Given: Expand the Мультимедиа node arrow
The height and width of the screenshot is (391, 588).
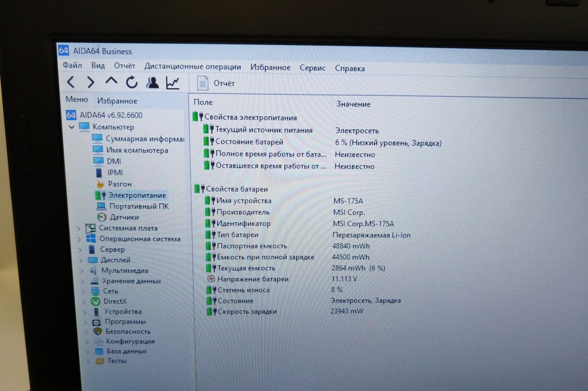Looking at the screenshot, I should click(82, 270).
